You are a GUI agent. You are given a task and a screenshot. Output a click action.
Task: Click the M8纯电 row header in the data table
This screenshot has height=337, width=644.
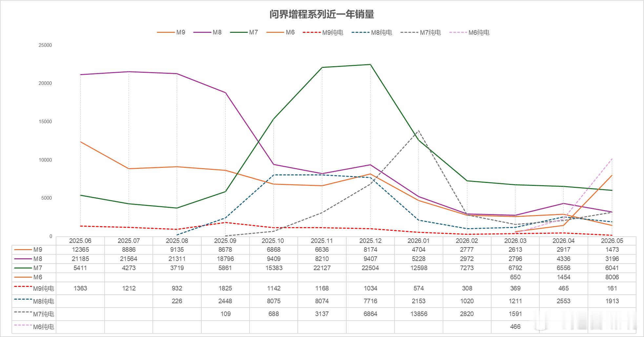(34, 301)
